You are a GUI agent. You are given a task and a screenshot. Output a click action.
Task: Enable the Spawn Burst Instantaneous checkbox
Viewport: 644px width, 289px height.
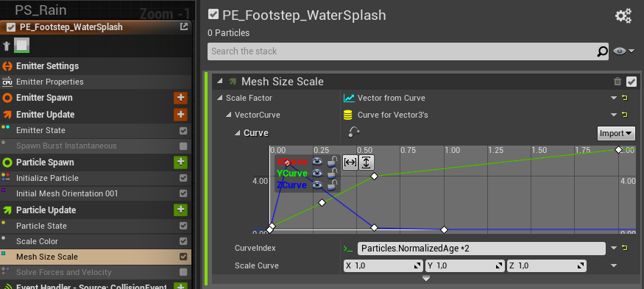coord(183,146)
